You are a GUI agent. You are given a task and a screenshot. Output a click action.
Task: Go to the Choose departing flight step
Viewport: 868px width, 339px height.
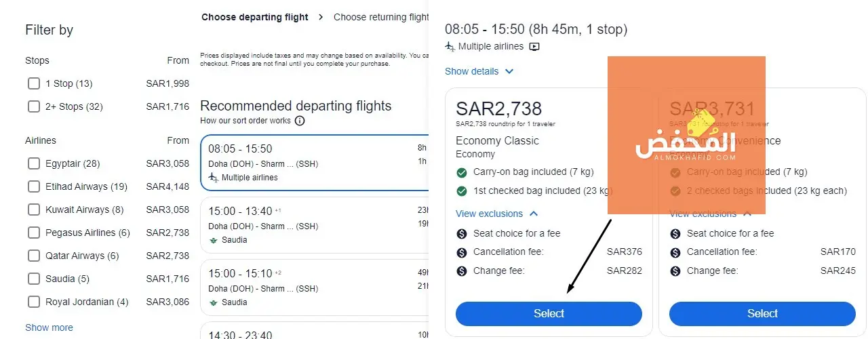(x=254, y=18)
